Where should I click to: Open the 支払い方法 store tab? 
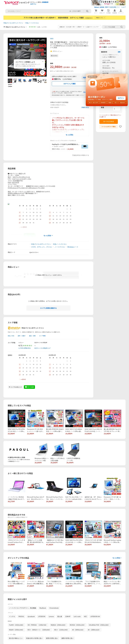point(11,336)
